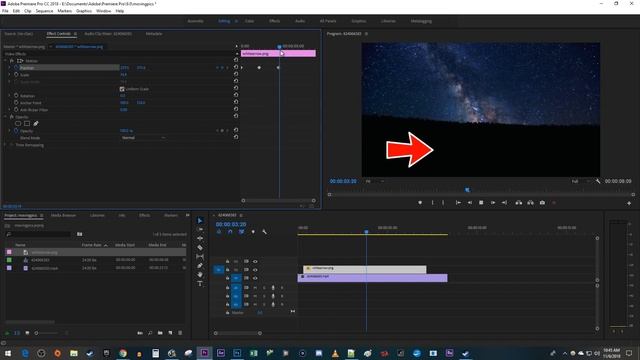Add a marker in the timeline panel
640x360 pixels.
tap(253, 232)
